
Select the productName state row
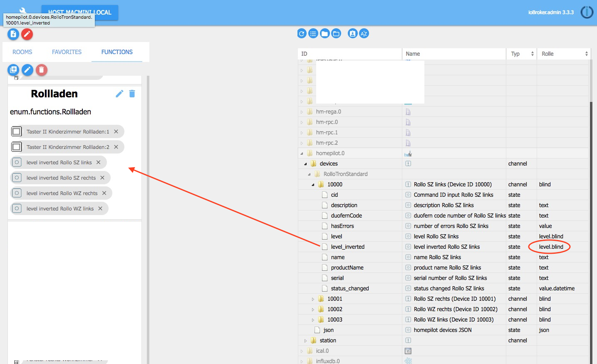click(x=444, y=267)
